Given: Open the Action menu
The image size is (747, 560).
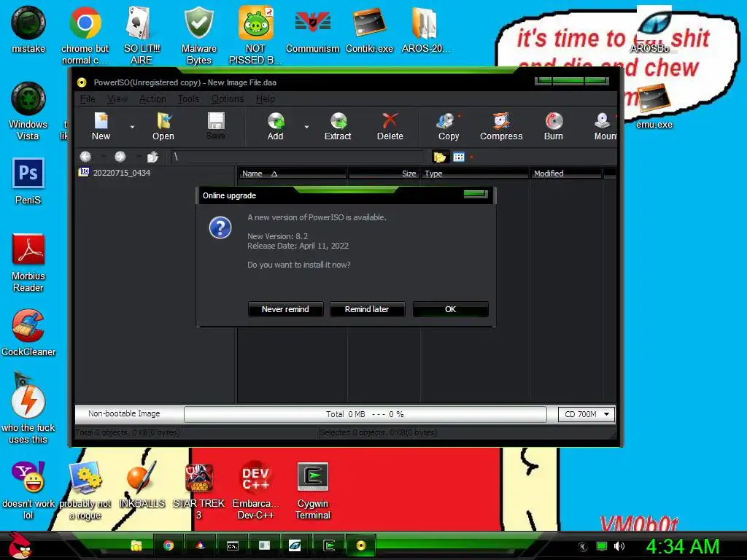Looking at the screenshot, I should point(152,98).
